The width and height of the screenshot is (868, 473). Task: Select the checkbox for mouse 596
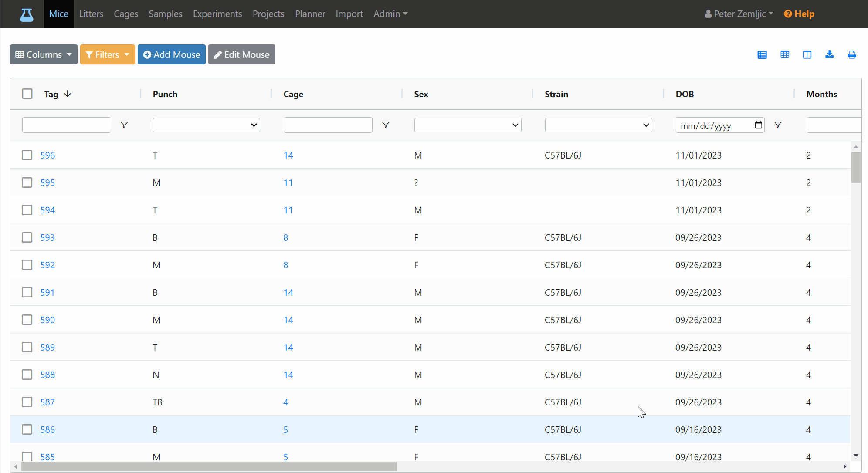tap(27, 155)
